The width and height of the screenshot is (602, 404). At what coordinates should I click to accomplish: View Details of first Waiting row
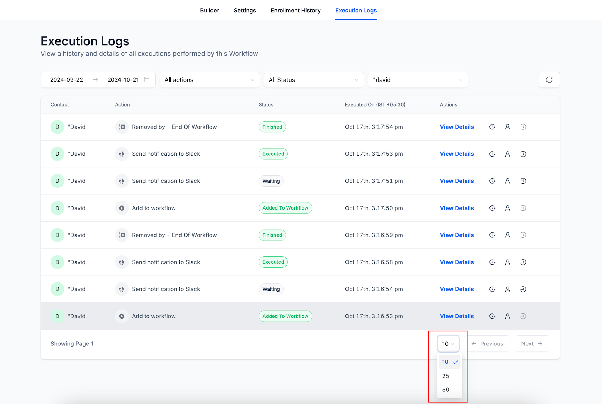pos(456,181)
